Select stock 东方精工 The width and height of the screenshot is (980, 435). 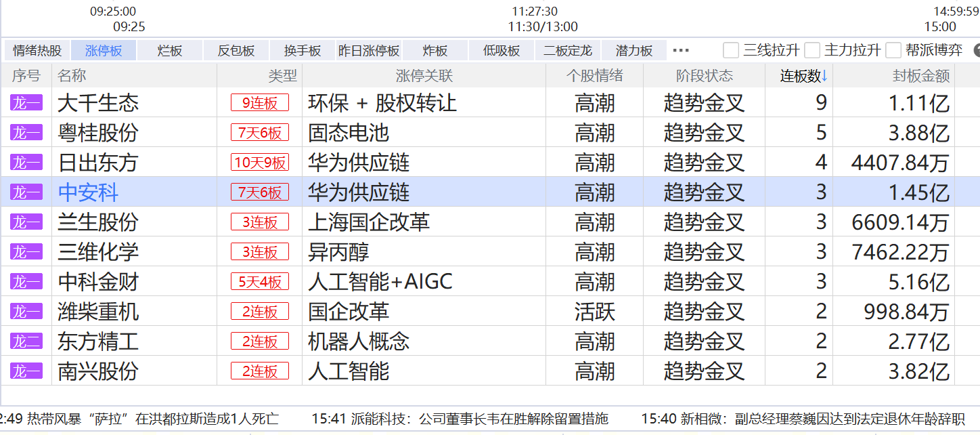[98, 341]
